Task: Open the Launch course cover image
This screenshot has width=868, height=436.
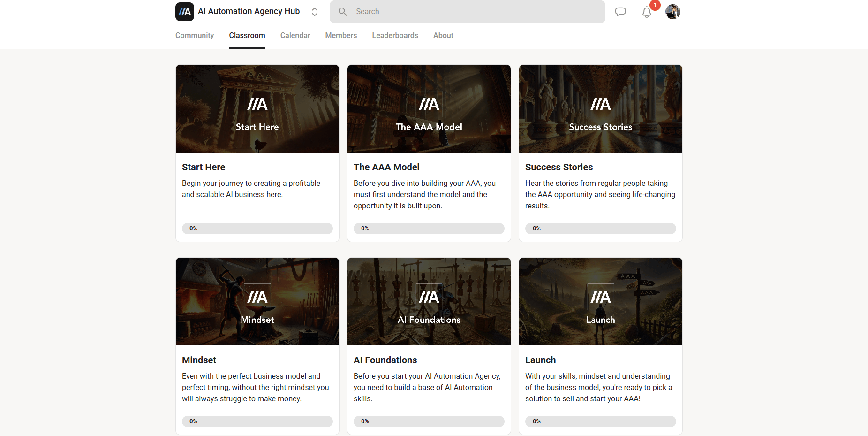Action: (x=600, y=301)
